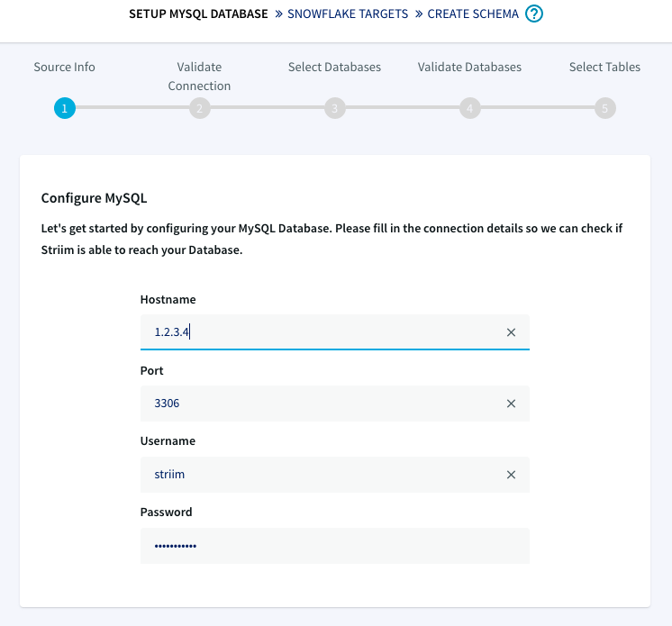Select step 3 circle in progress bar
The height and width of the screenshot is (626, 672).
[x=335, y=108]
